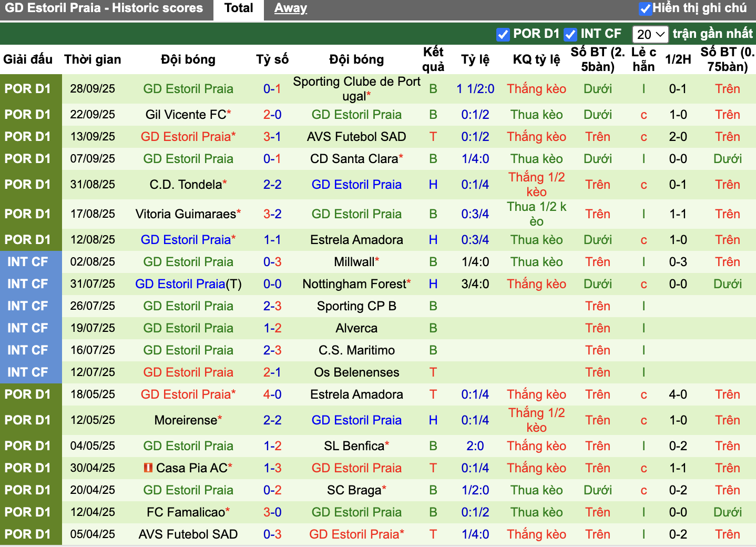756x547 pixels.
Task: Open the C.S. Maritimo team link
Action: click(356, 350)
